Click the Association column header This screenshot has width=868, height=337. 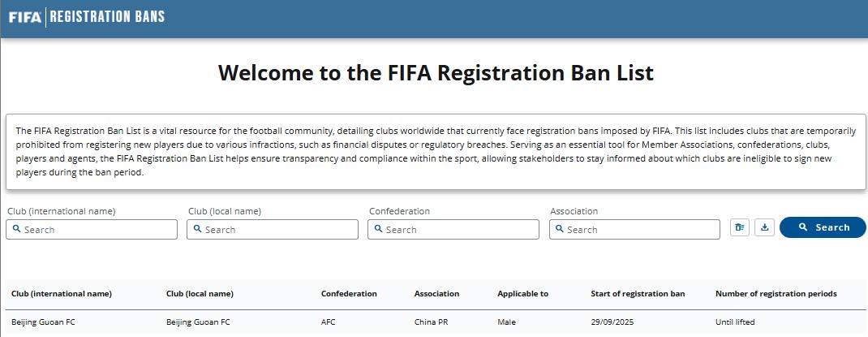(436, 294)
